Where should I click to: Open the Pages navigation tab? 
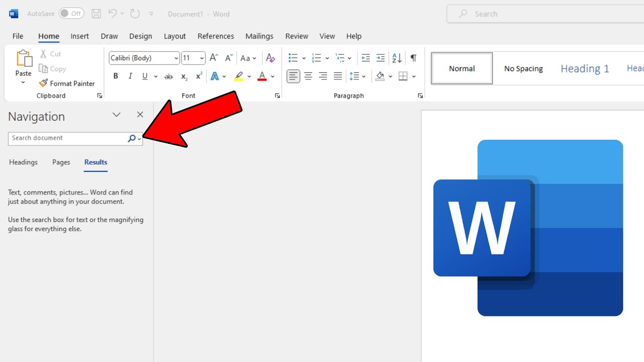coord(61,162)
